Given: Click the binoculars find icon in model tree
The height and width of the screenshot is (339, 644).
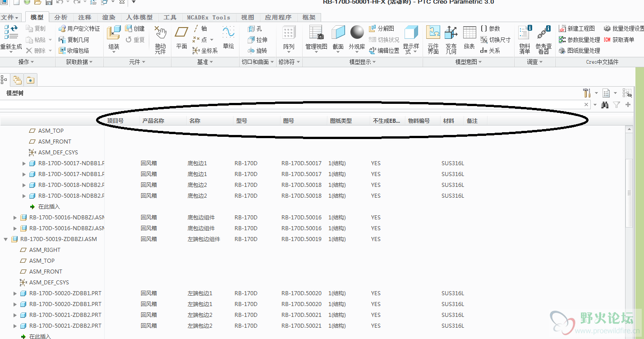Looking at the screenshot, I should (605, 105).
